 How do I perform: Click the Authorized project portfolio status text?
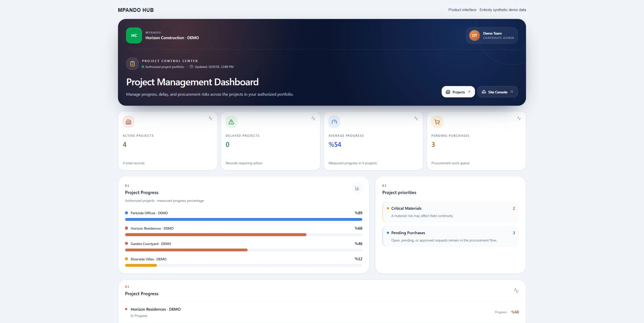pyautogui.click(x=165, y=67)
